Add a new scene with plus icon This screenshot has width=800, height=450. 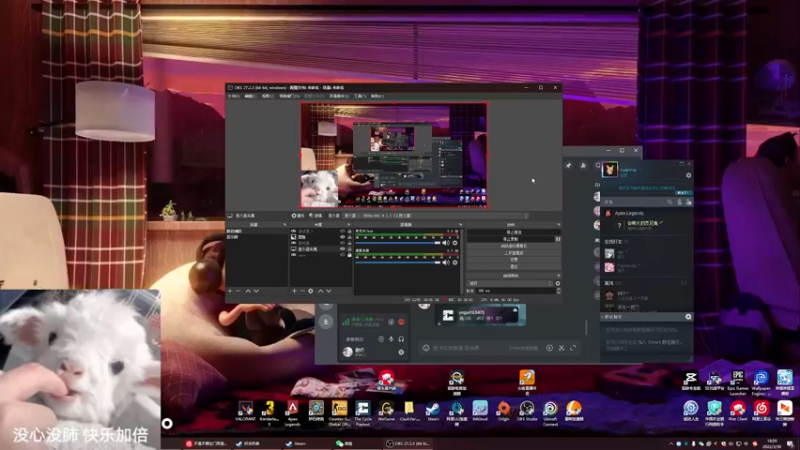(230, 291)
